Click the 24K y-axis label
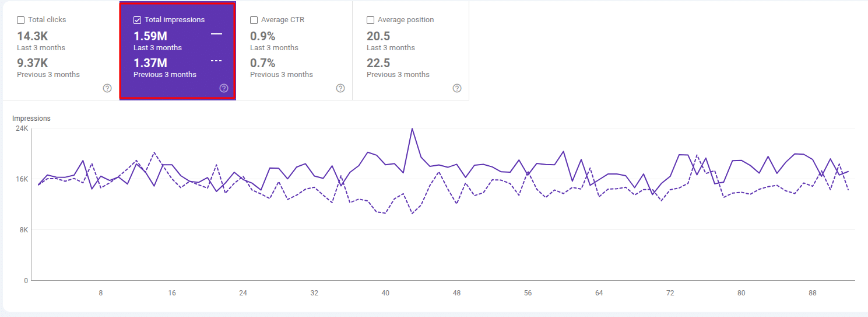The width and height of the screenshot is (868, 317). (x=22, y=128)
